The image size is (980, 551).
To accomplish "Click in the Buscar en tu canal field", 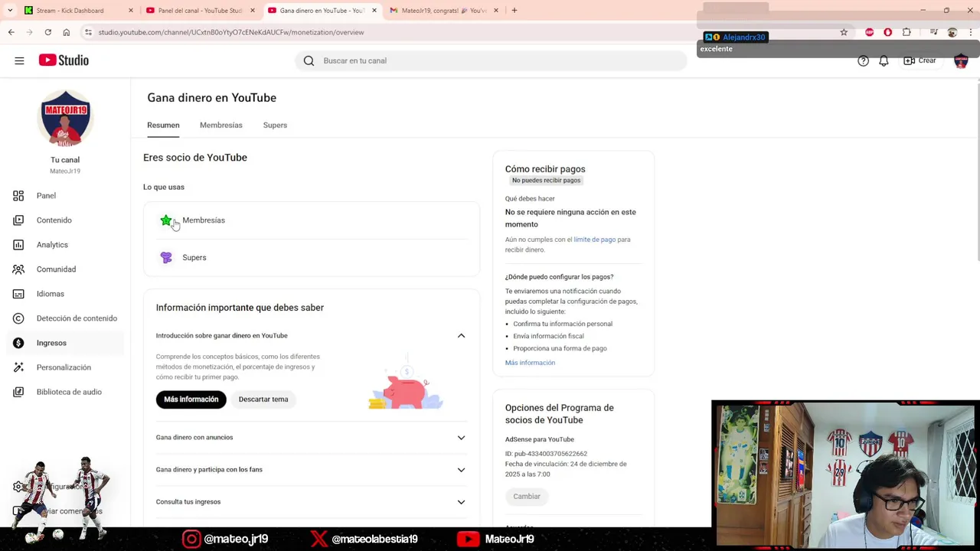I will (x=491, y=60).
